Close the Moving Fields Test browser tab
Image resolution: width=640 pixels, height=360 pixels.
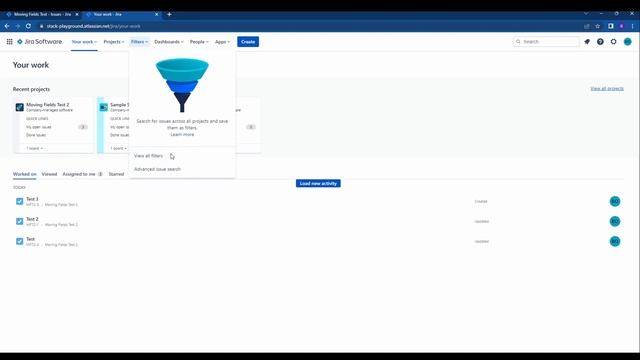[77, 14]
